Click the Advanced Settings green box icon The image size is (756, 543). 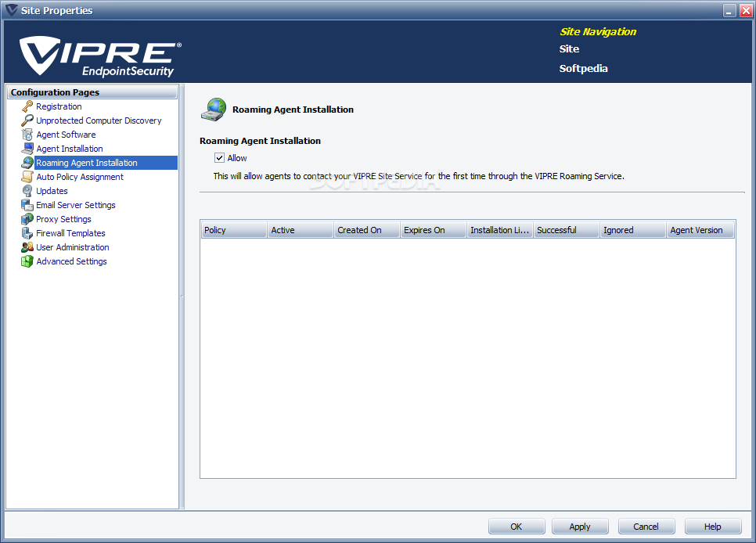27,261
